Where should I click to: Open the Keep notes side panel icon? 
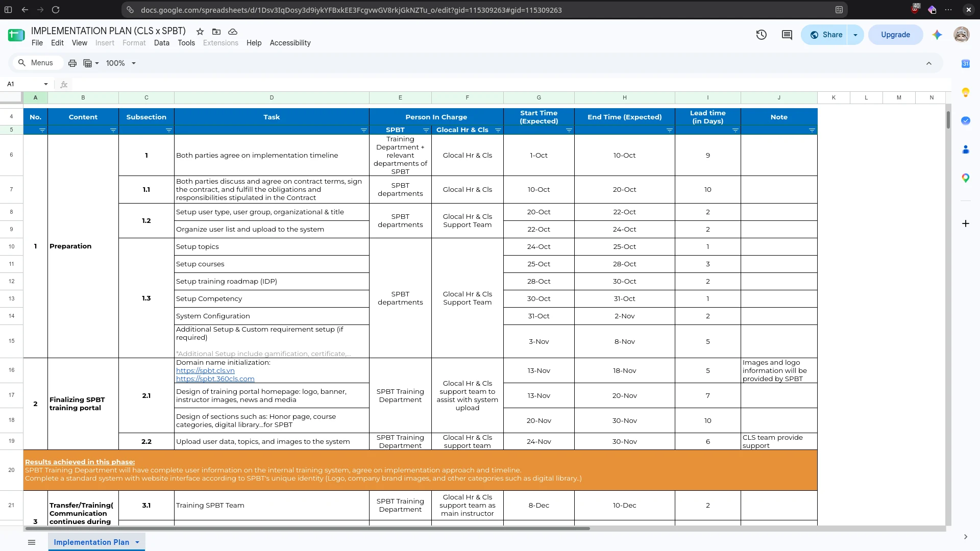(966, 92)
